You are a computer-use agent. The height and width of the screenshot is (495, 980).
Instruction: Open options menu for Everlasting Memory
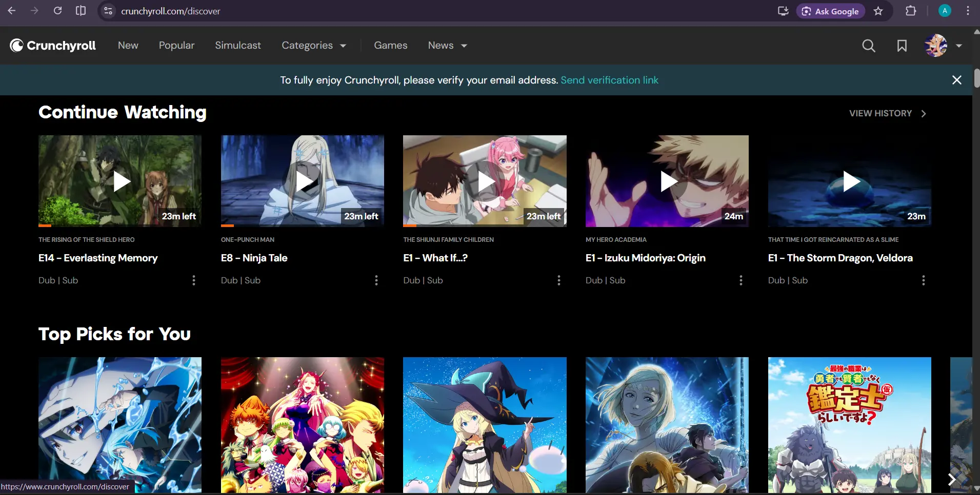(193, 280)
